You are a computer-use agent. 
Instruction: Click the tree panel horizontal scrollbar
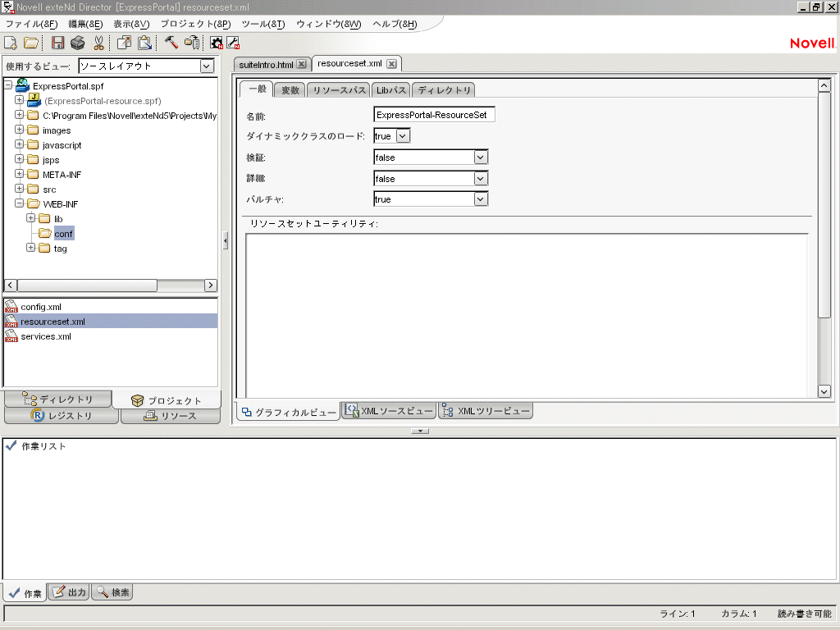tap(86, 285)
